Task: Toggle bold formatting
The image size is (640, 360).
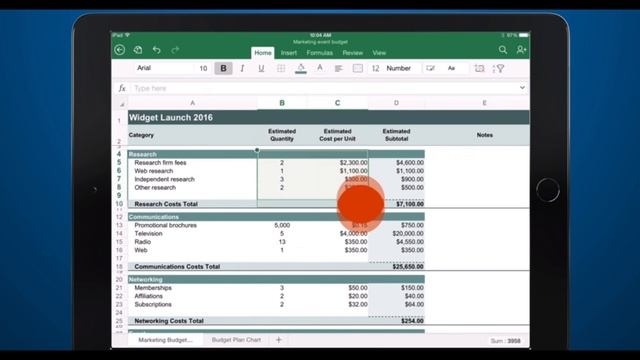Action: click(x=223, y=68)
